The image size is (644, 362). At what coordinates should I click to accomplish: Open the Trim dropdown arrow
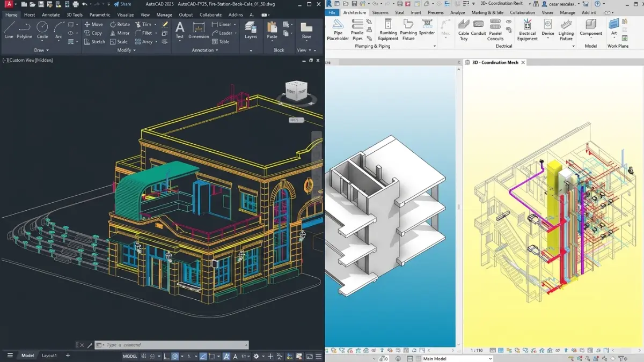point(156,24)
